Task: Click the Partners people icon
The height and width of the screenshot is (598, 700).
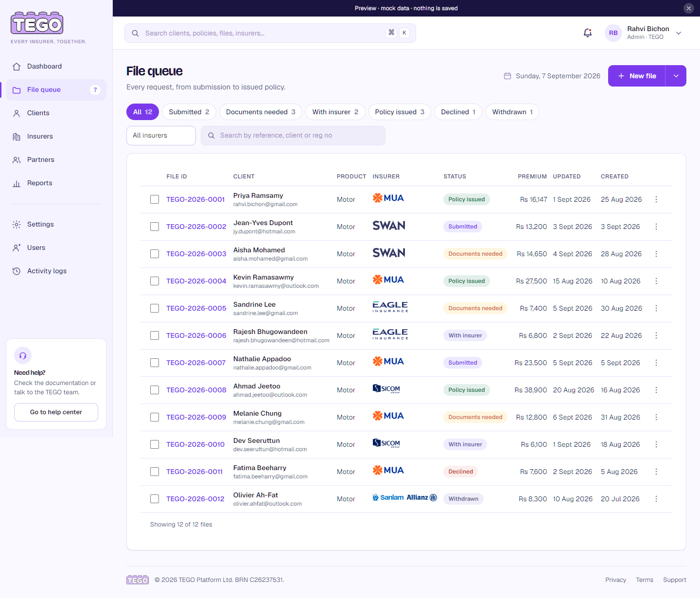Action: pos(17,160)
